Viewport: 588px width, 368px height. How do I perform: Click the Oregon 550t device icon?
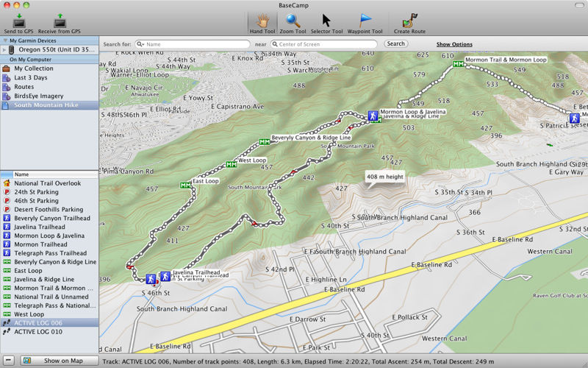pyautogui.click(x=12, y=49)
